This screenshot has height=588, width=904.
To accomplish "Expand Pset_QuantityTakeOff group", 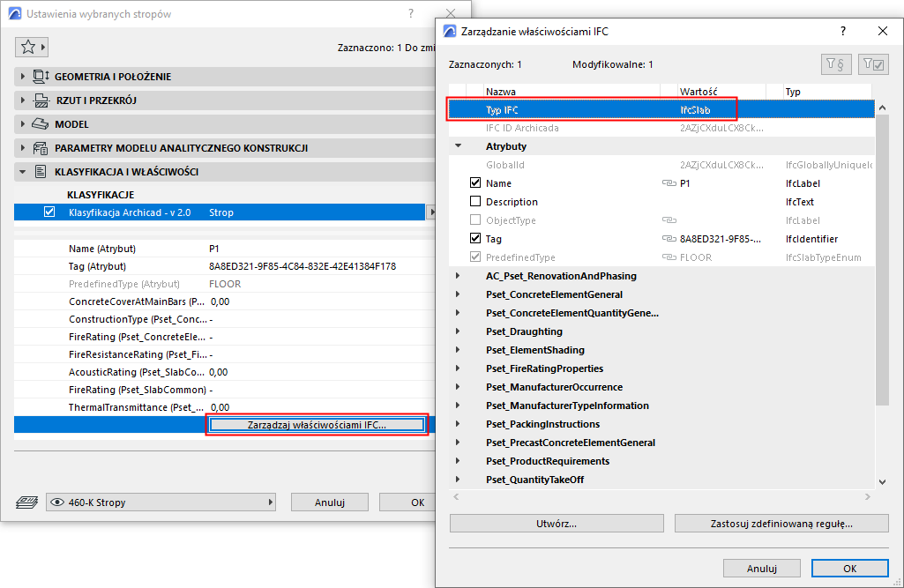I will pyautogui.click(x=458, y=479).
